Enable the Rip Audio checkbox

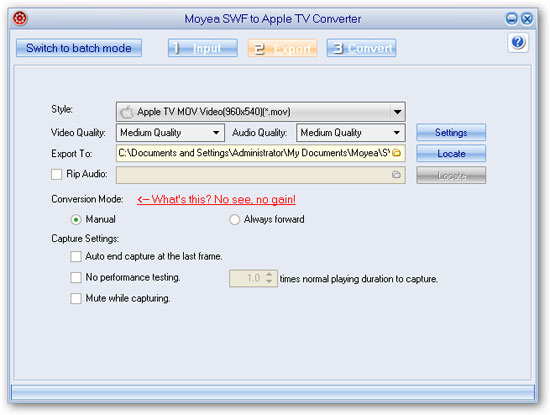point(56,174)
